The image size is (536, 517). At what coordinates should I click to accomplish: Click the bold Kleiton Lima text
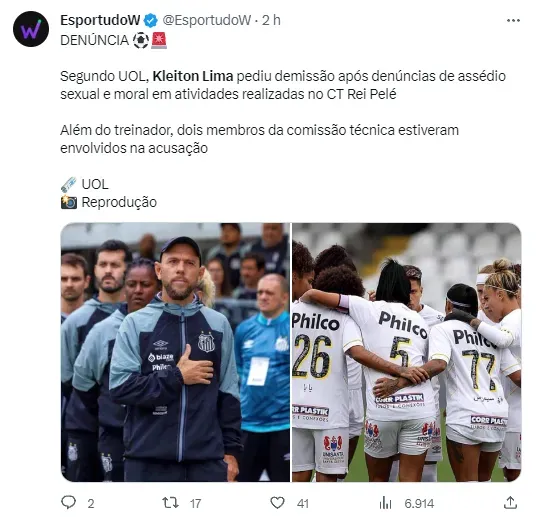click(193, 76)
